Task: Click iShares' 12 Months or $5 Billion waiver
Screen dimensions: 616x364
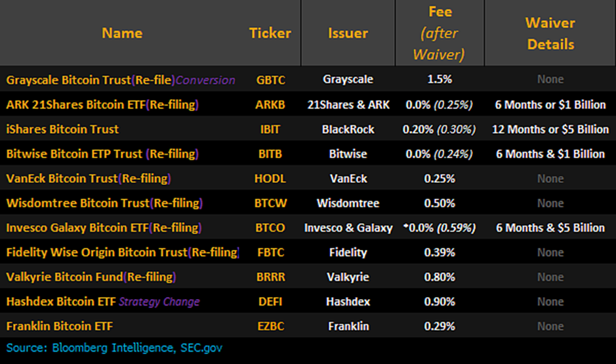Action: (x=550, y=129)
